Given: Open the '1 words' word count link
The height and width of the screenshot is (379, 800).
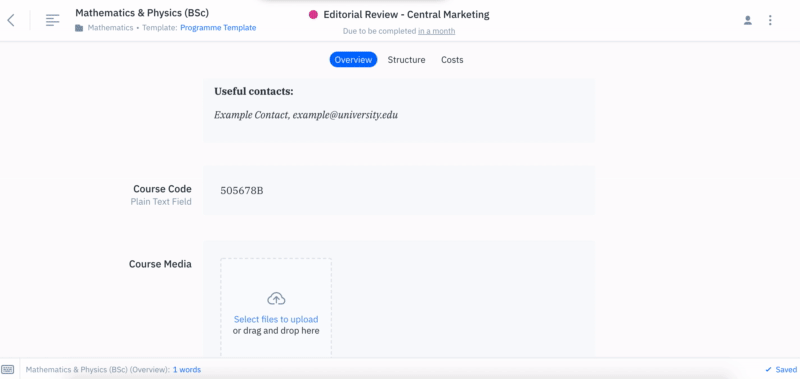Looking at the screenshot, I should (x=187, y=370).
